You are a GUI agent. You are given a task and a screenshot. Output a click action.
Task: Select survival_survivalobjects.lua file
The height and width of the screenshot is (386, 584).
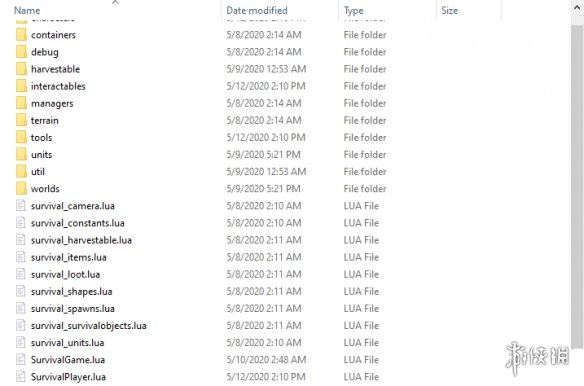(89, 326)
